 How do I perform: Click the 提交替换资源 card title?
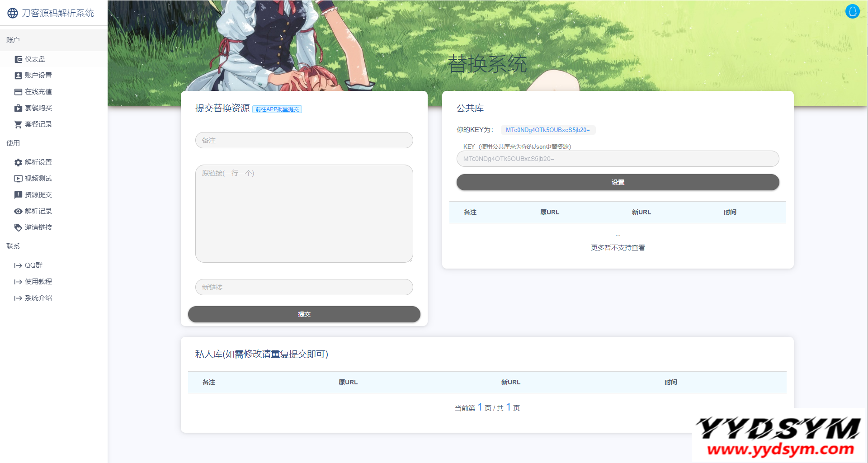222,108
